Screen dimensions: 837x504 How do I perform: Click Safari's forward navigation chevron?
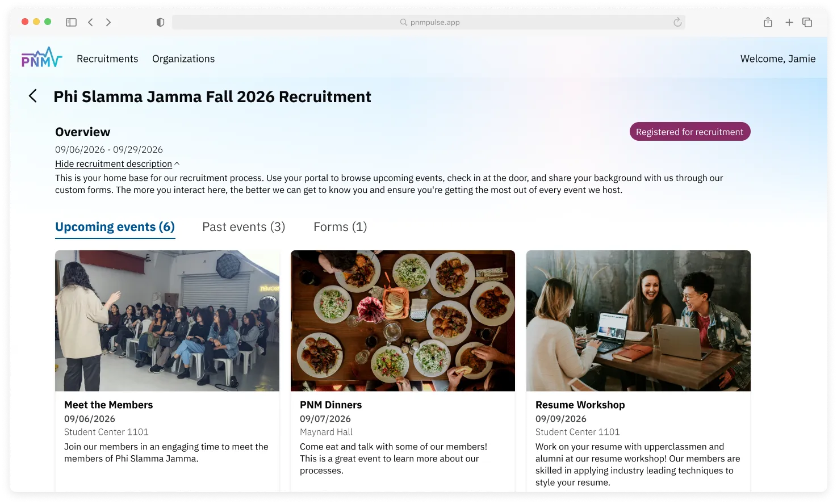pos(108,22)
